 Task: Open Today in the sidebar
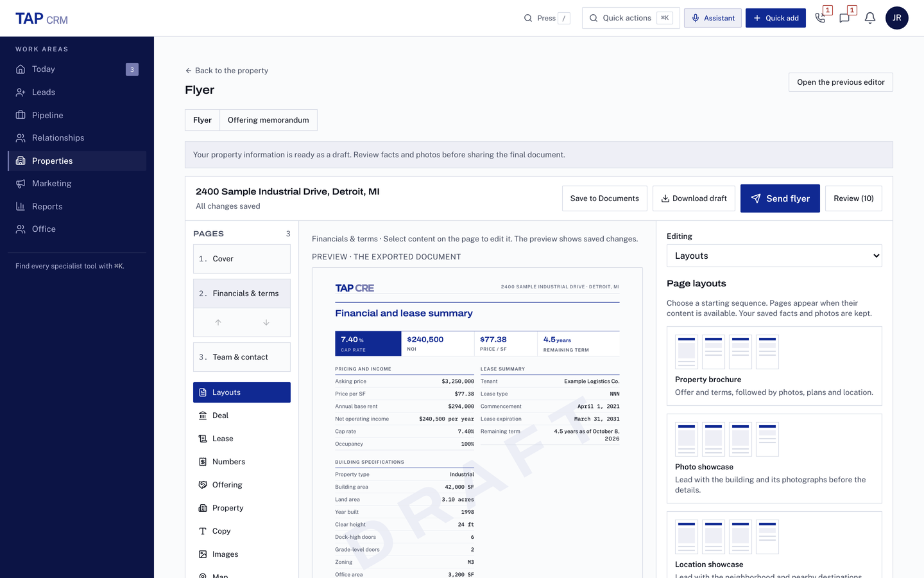coord(77,69)
